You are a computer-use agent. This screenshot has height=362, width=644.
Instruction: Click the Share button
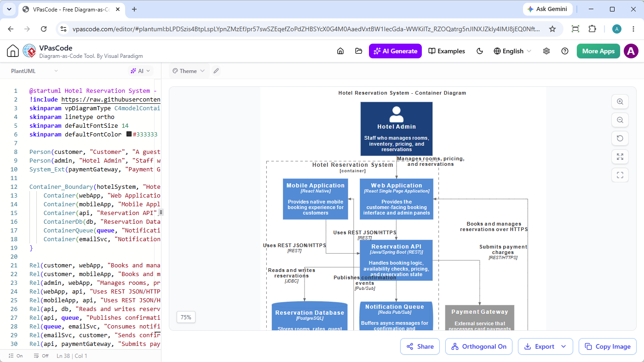click(420, 346)
